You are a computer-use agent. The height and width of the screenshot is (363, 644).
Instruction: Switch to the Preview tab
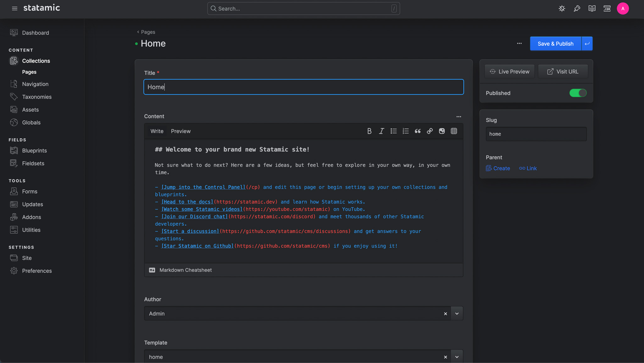click(181, 131)
